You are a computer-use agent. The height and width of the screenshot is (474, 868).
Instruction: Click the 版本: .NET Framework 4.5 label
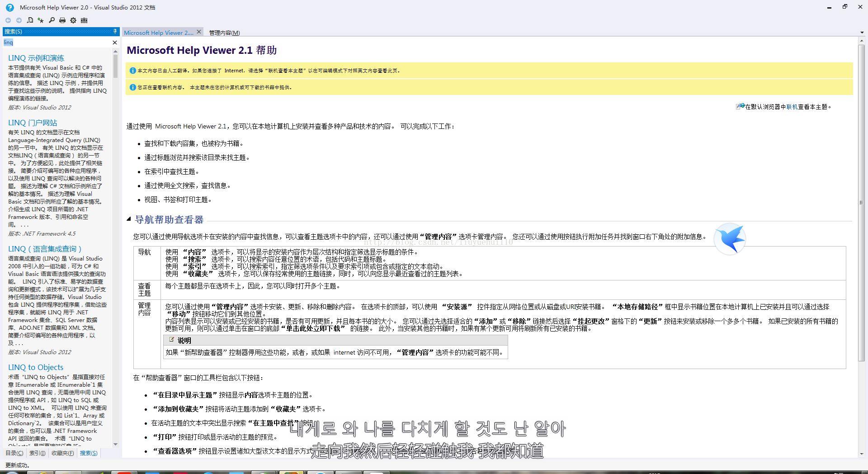42,234
